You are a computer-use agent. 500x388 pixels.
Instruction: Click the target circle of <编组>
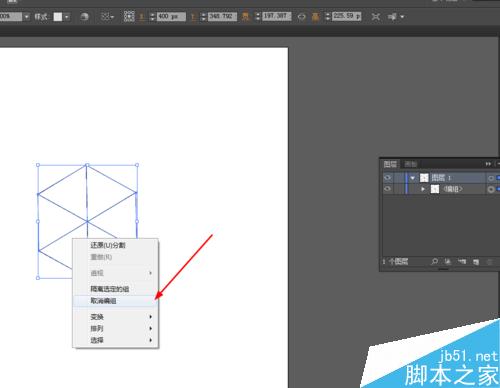pyautogui.click(x=491, y=189)
